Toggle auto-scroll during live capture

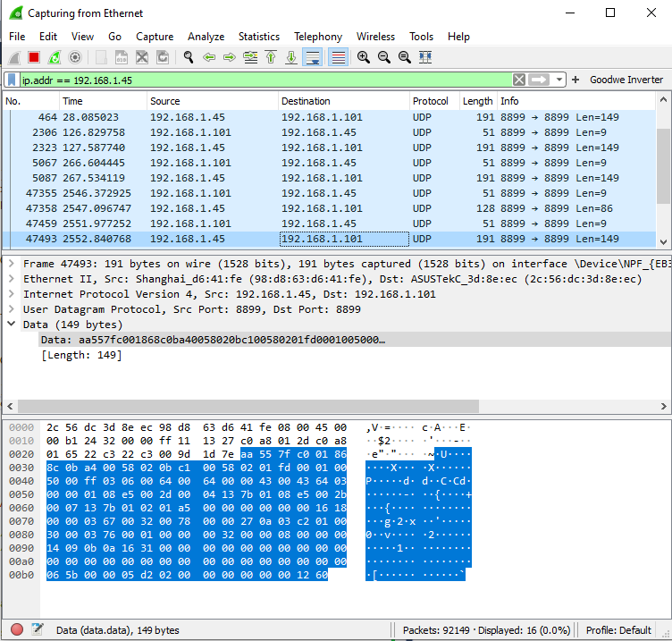(x=313, y=57)
